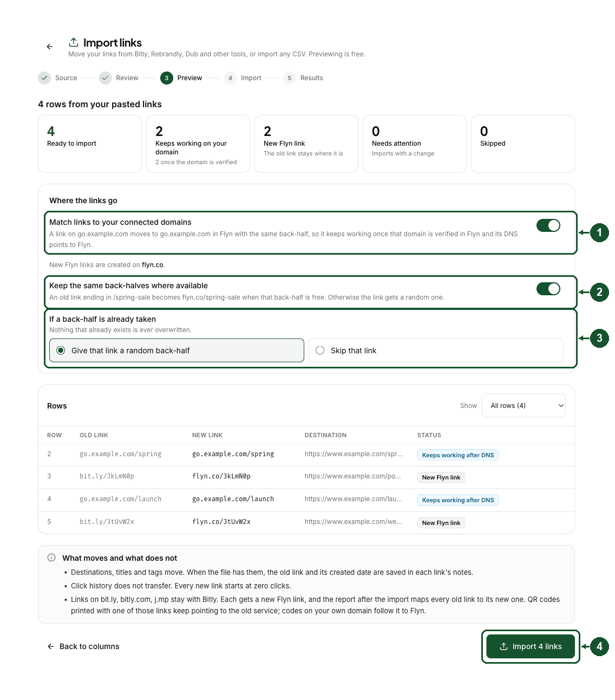615x700 pixels.
Task: Click New Flyn link badge in row 3
Action: coord(441,477)
